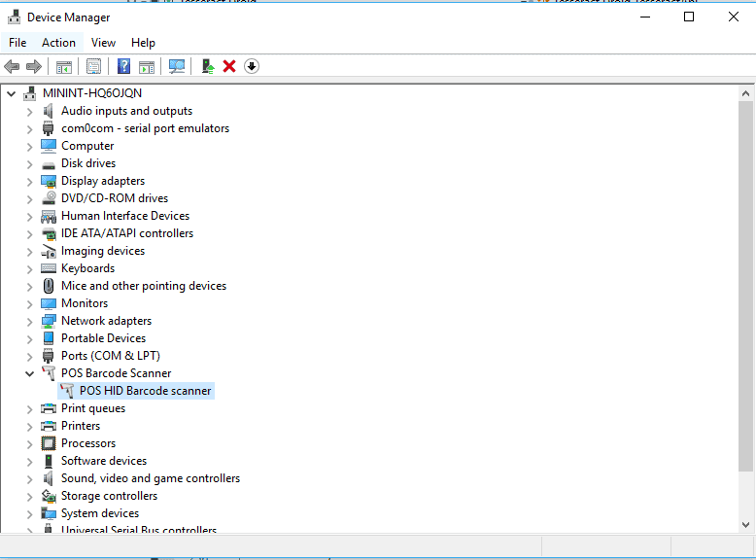This screenshot has height=560, width=756.
Task: Expand the Monitors category
Action: point(29,304)
